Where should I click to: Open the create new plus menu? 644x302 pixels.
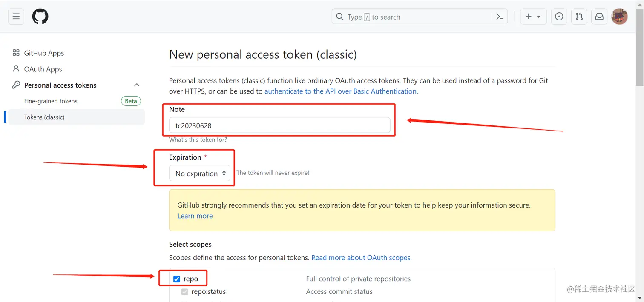pyautogui.click(x=533, y=17)
